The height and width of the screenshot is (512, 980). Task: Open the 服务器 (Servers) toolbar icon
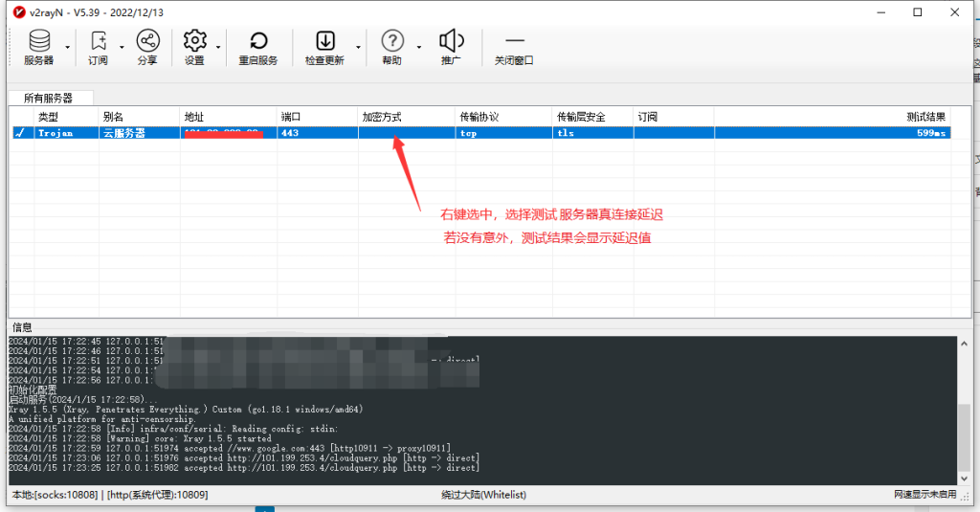coord(38,47)
